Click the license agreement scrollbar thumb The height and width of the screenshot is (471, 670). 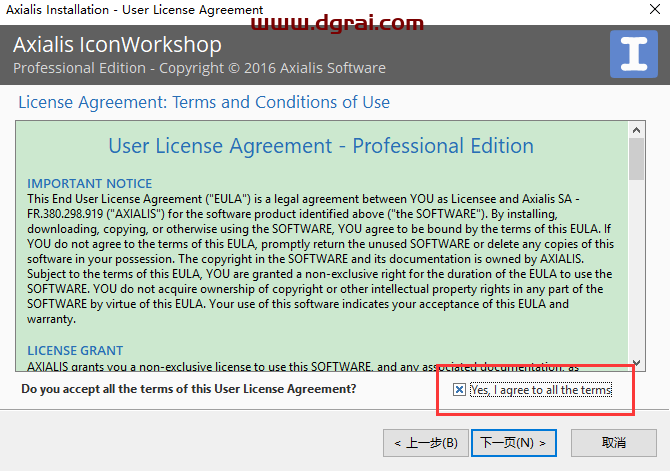[x=636, y=159]
